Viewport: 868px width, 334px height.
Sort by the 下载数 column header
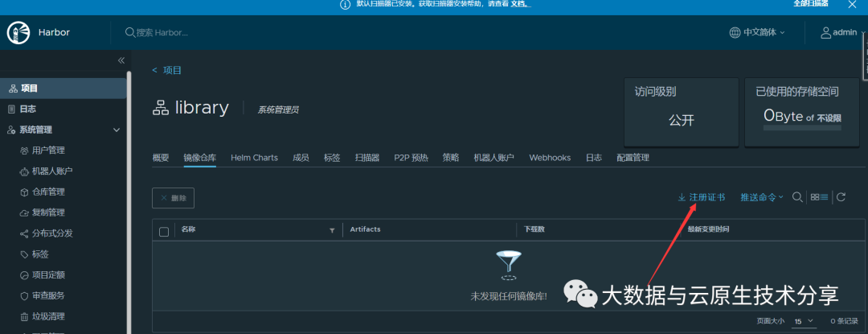click(x=534, y=229)
